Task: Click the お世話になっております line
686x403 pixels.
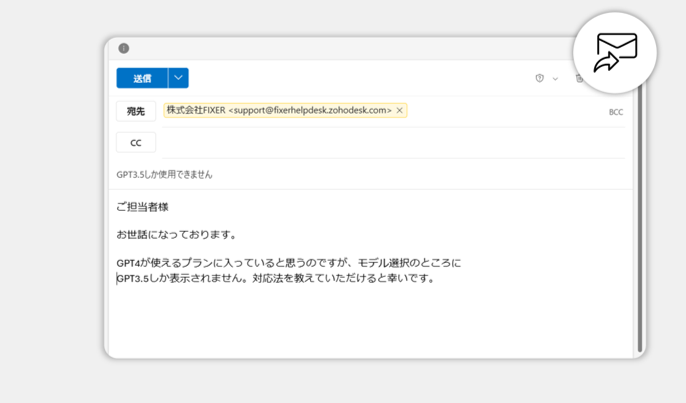Action: click(x=176, y=235)
